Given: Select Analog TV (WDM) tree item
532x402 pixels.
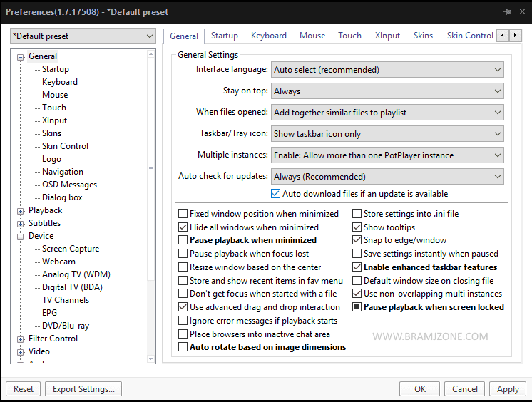Looking at the screenshot, I should point(76,275).
